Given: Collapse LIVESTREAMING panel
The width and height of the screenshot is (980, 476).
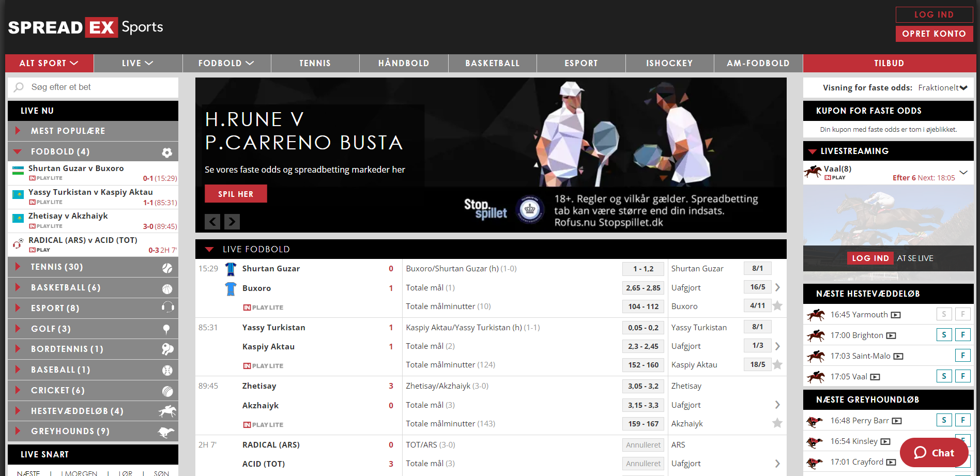Looking at the screenshot, I should tap(812, 151).
